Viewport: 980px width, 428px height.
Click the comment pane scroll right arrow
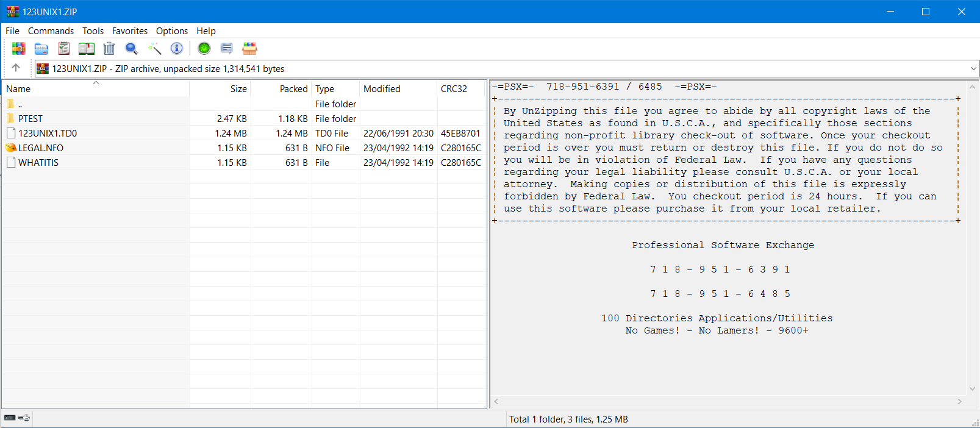959,401
